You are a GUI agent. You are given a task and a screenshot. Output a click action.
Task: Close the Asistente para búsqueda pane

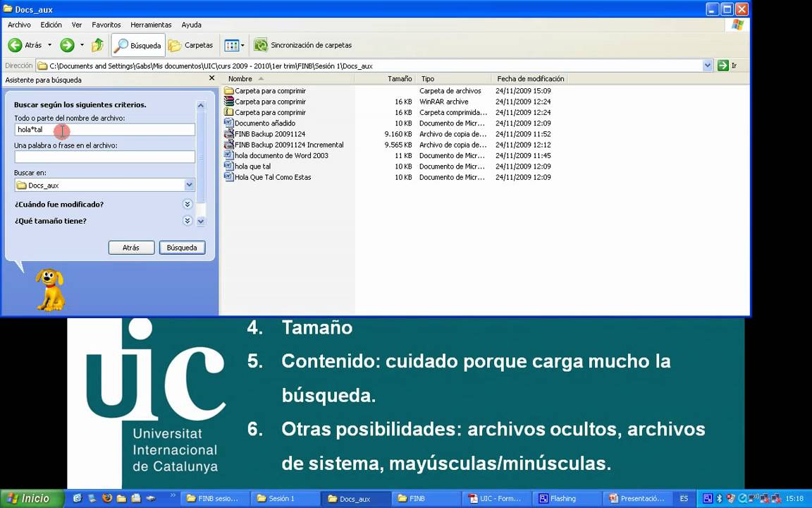(211, 78)
